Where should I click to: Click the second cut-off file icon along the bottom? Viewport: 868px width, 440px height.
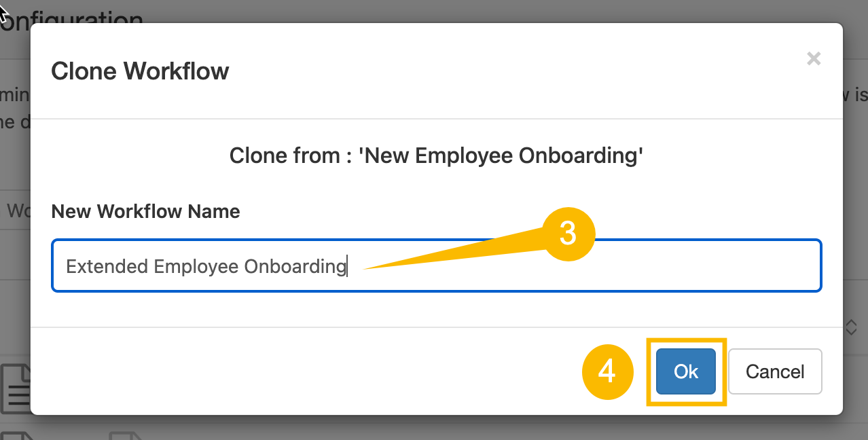(x=125, y=435)
